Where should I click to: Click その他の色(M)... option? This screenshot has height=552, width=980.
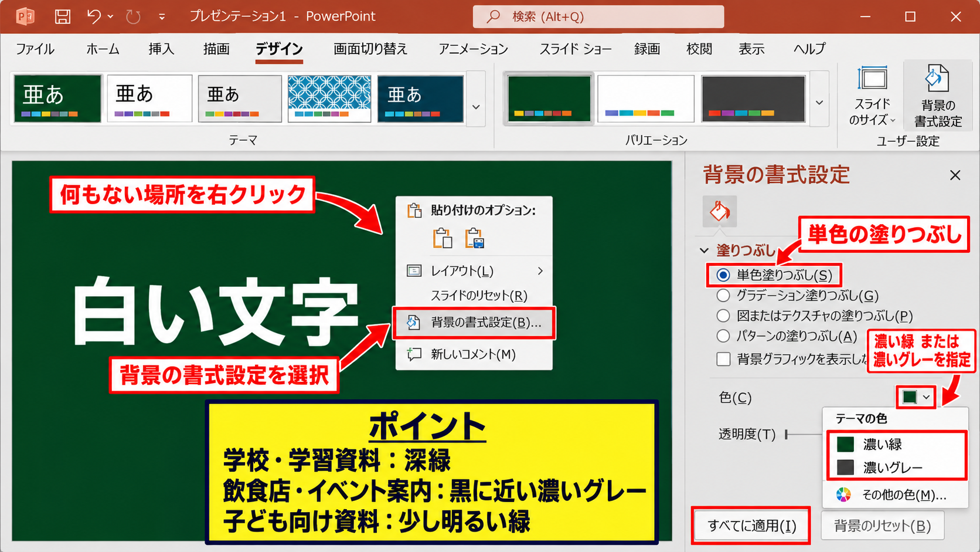tap(894, 495)
